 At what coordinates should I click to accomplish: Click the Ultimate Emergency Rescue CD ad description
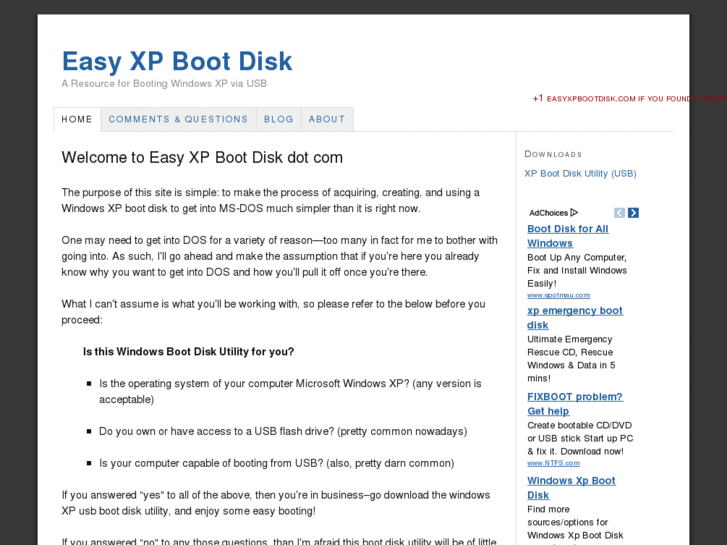[x=571, y=359]
